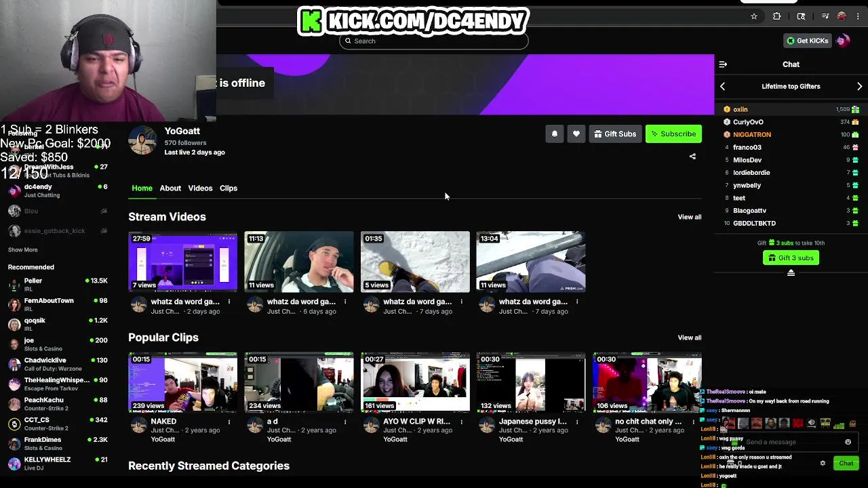The height and width of the screenshot is (488, 868).
Task: View all Popular Clips
Action: tap(690, 338)
